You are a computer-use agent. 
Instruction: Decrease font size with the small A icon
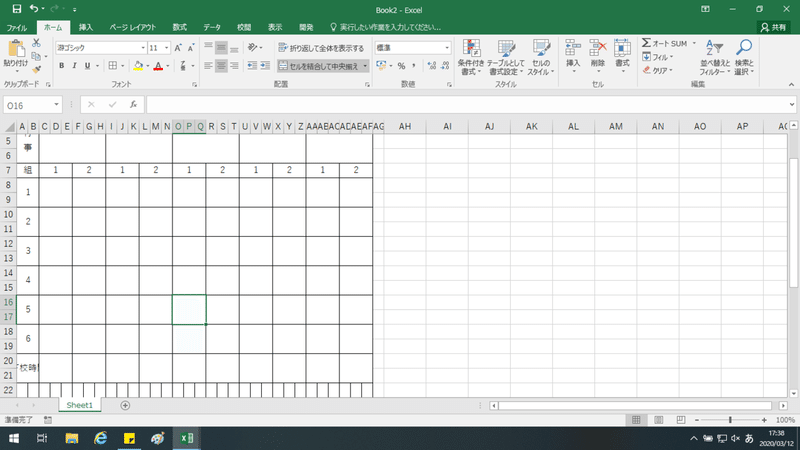coord(191,48)
